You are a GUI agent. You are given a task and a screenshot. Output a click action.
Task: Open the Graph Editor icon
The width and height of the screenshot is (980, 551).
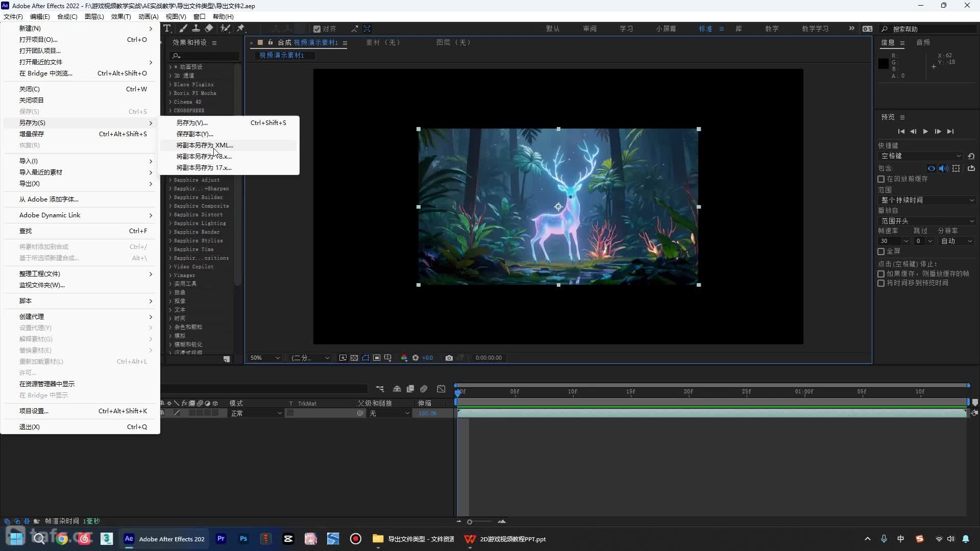(442, 389)
